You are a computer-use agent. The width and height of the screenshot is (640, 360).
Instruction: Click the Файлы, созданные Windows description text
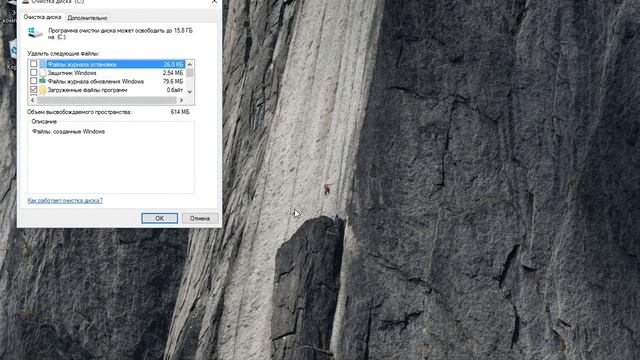click(x=69, y=131)
